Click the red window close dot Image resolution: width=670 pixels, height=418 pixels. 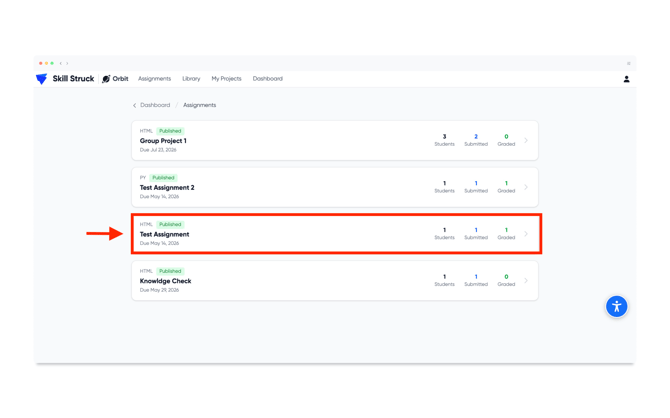click(41, 63)
